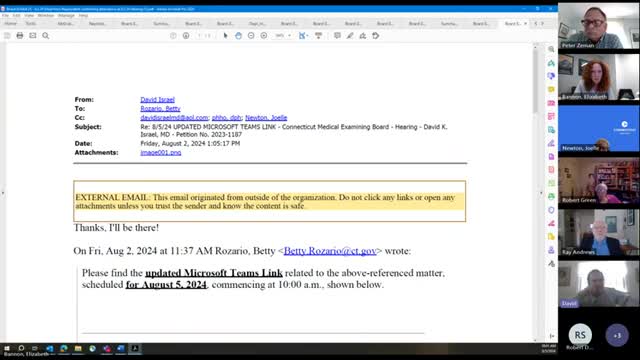
Task: Click the document vertical scrollbar
Action: [x=535, y=193]
